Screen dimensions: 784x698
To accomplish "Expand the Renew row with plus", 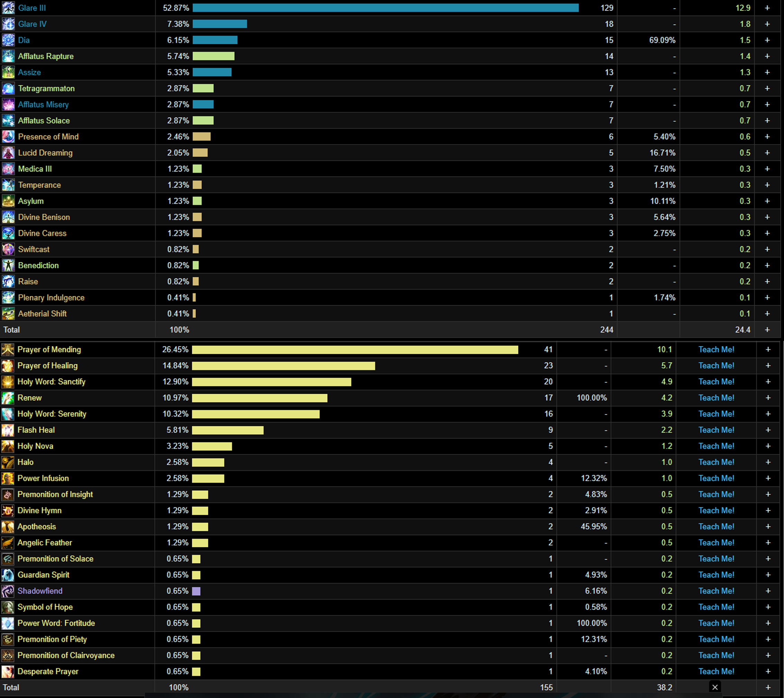I will [768, 398].
